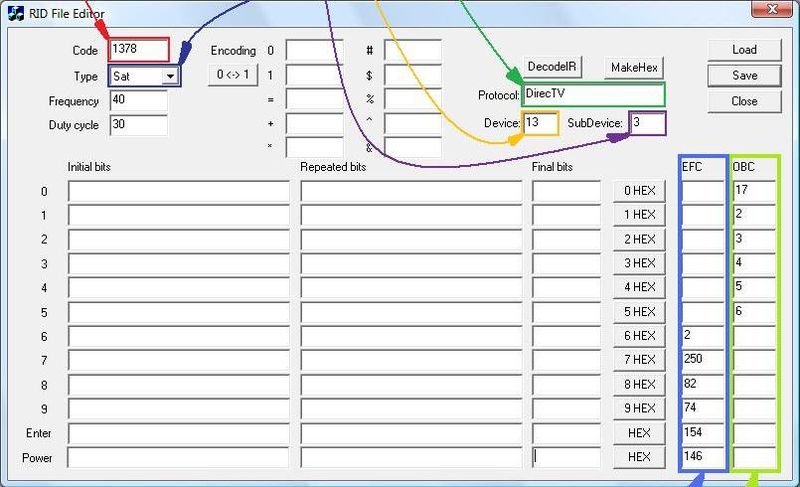
Task: Focus the SubDevice input field
Action: [647, 122]
